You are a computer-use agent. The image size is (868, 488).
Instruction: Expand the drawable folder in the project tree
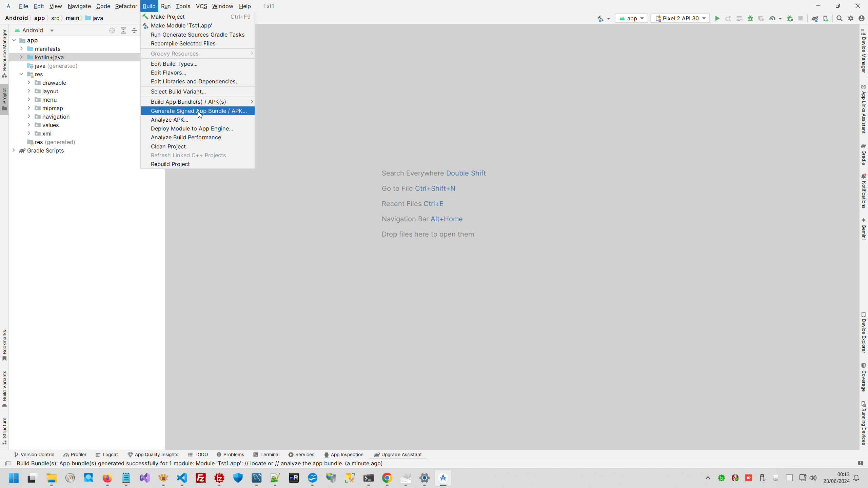coord(29,82)
